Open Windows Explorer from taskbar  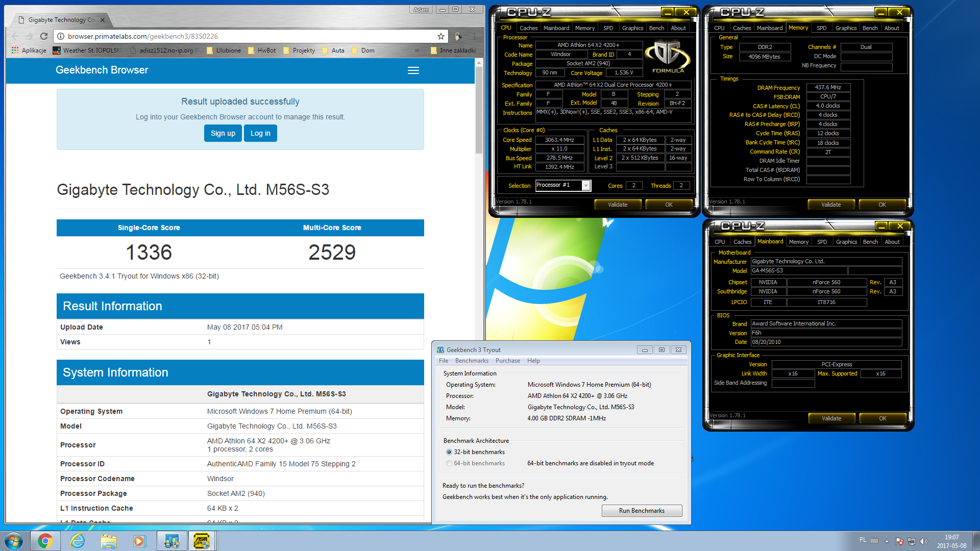109,541
